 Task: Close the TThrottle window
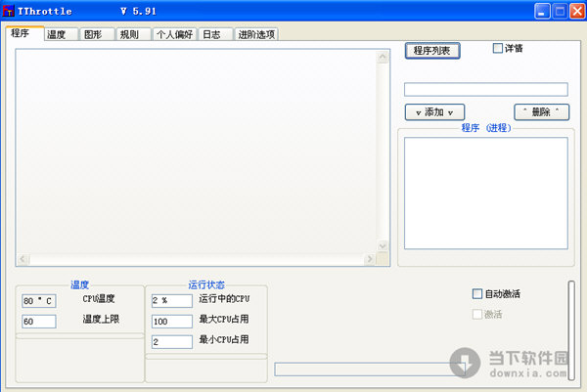[577, 11]
